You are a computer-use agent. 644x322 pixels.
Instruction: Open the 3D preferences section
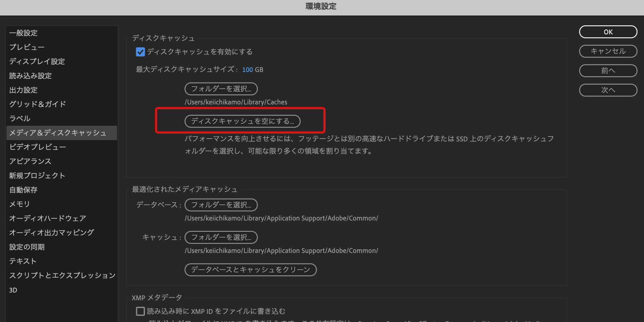click(x=13, y=290)
